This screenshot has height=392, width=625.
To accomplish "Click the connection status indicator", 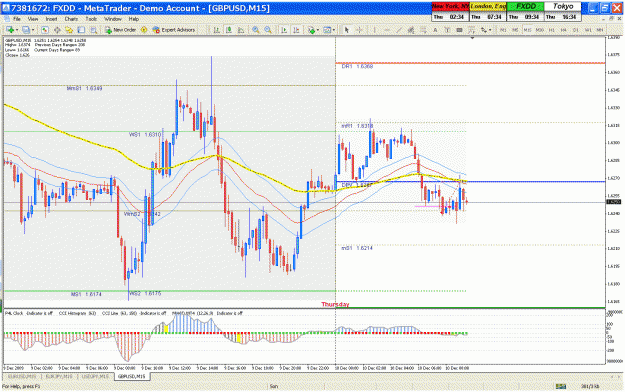I will pyautogui.click(x=560, y=386).
